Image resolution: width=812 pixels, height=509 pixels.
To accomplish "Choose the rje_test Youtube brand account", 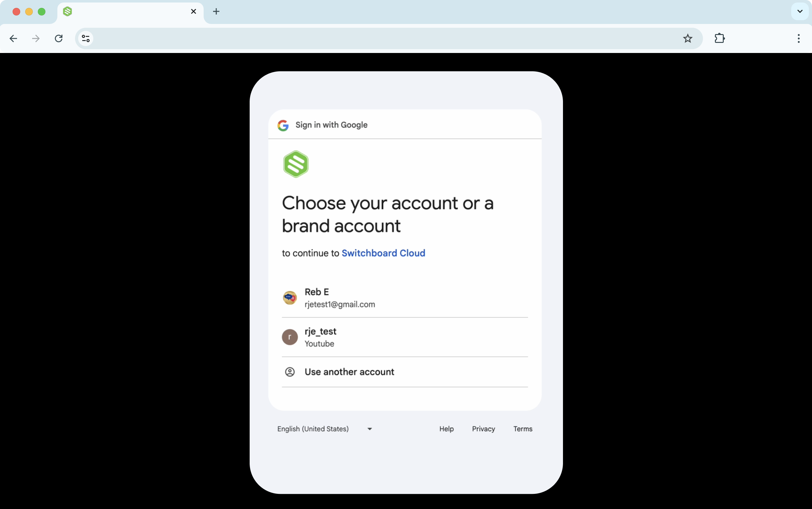I will pos(405,337).
